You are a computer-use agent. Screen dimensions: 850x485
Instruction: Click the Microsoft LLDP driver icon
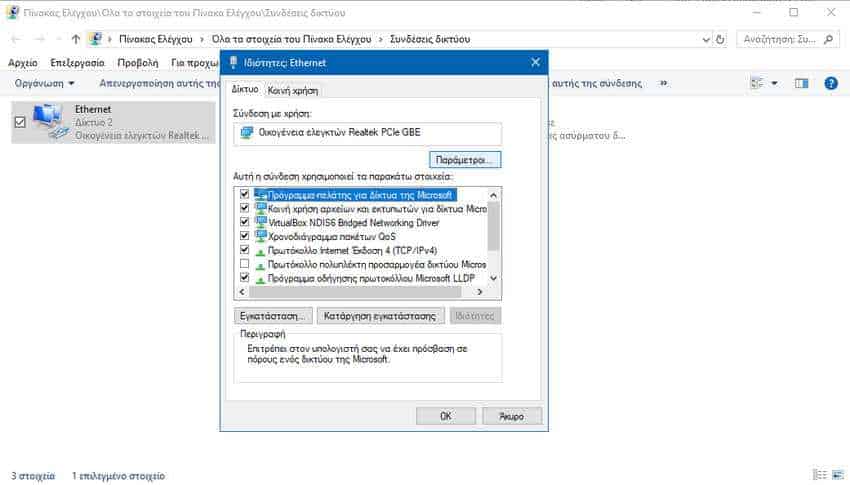pos(261,279)
